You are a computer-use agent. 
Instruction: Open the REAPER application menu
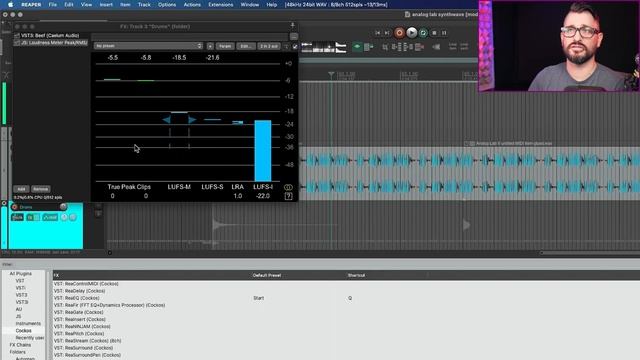(31, 4)
